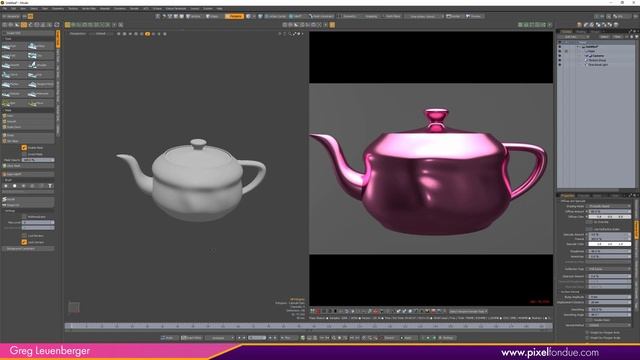Toggle visibility eye for the Camera item

click(x=560, y=56)
